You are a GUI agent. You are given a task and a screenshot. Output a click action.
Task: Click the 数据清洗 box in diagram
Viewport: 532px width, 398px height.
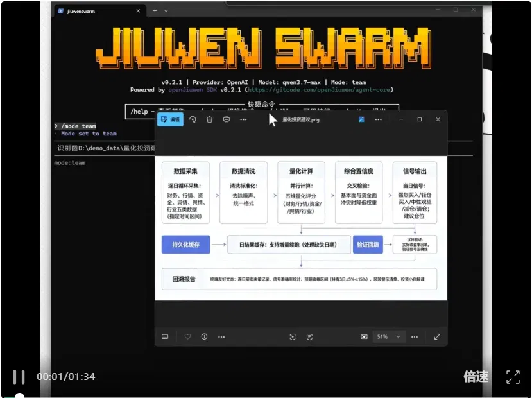pyautogui.click(x=244, y=193)
